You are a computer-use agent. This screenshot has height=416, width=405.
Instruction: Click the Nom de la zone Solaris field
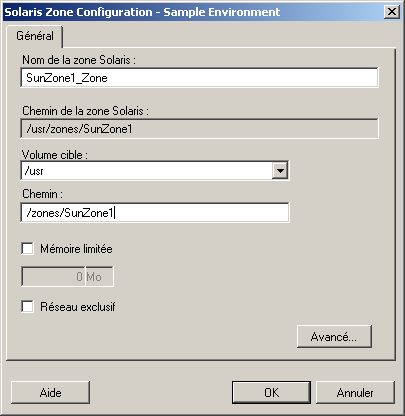click(x=199, y=78)
